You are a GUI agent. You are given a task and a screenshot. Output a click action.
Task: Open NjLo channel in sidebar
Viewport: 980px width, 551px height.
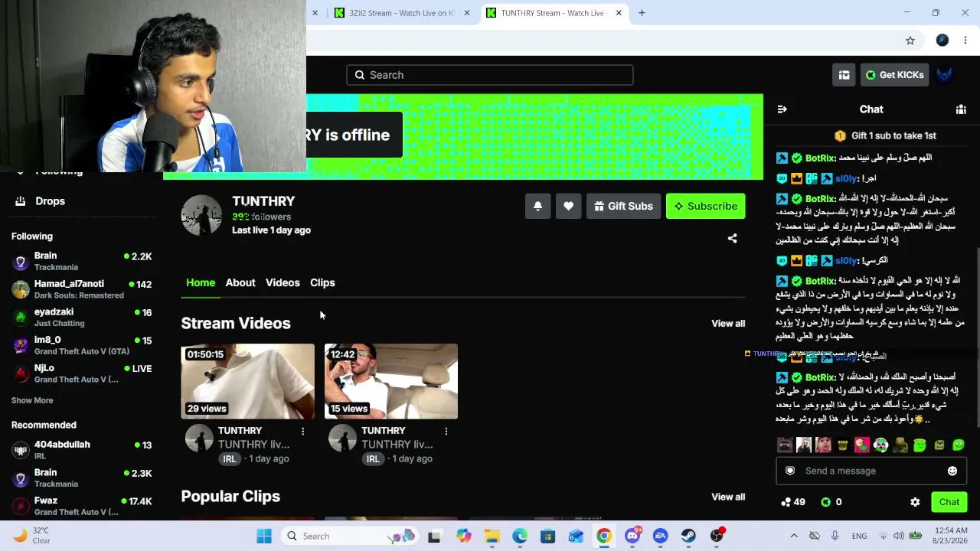(x=82, y=373)
